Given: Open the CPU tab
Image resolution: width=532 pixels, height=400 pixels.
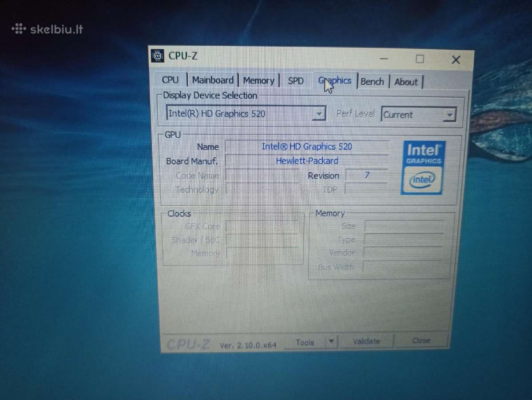Looking at the screenshot, I should [x=170, y=80].
